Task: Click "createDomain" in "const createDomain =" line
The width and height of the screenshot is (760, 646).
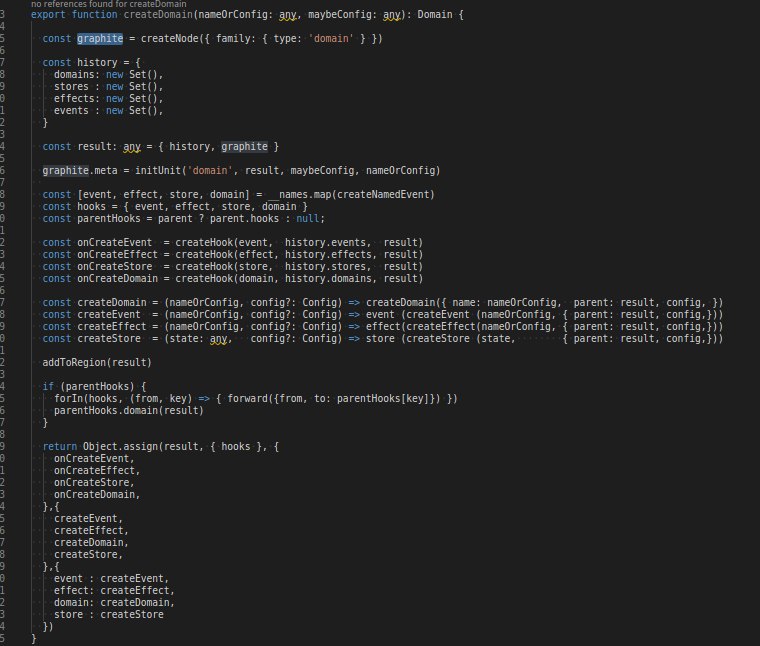Action: pyautogui.click(x=111, y=302)
